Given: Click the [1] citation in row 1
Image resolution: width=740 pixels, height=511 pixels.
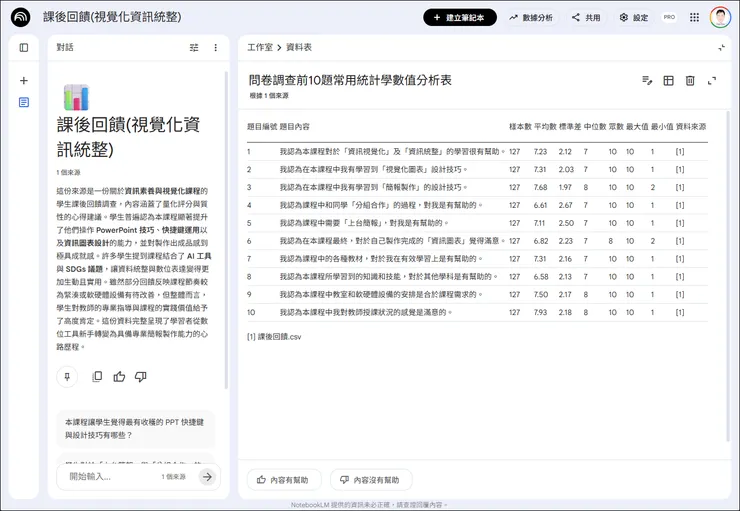Looking at the screenshot, I should pyautogui.click(x=680, y=151).
